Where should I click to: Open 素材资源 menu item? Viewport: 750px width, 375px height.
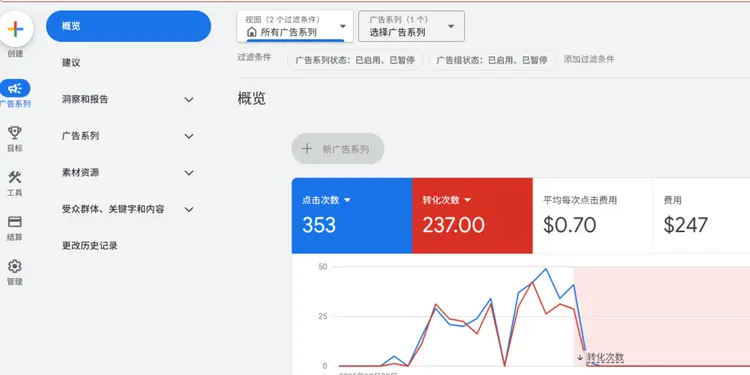click(80, 172)
